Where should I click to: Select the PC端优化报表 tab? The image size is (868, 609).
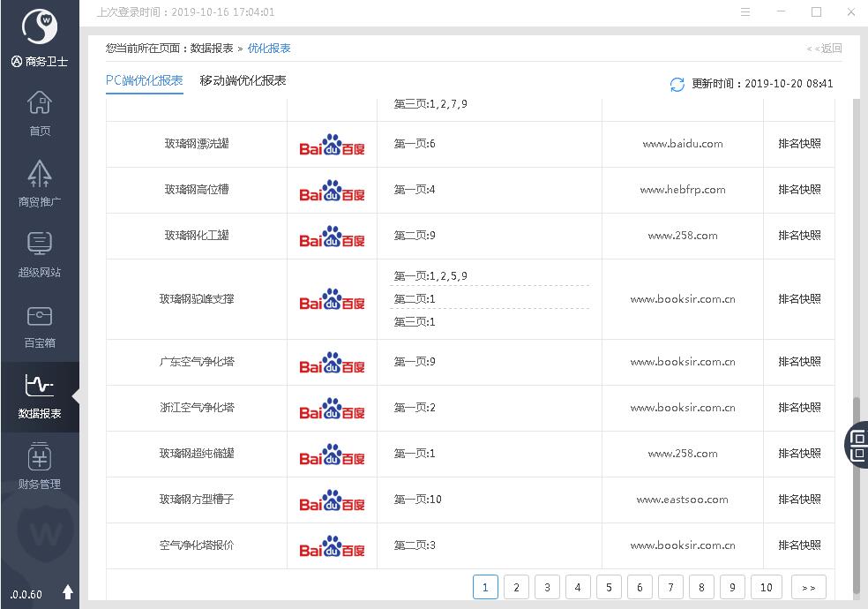pos(144,80)
